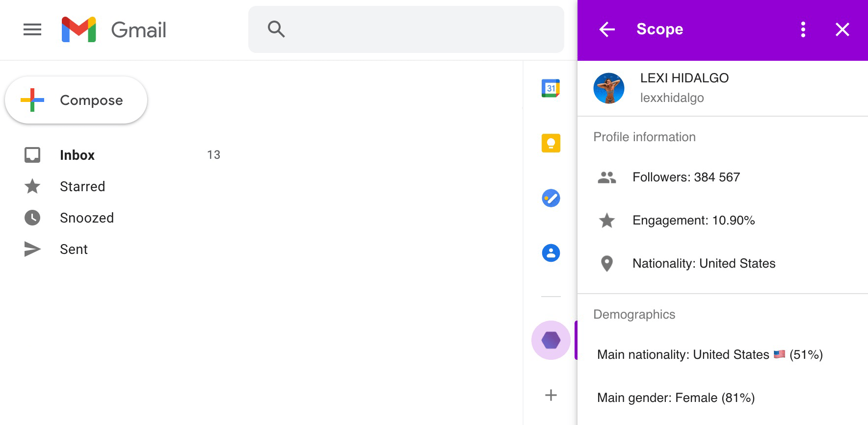Screen dimensions: 868x425
Task: Click the lexxhidalgo username
Action: click(x=672, y=98)
